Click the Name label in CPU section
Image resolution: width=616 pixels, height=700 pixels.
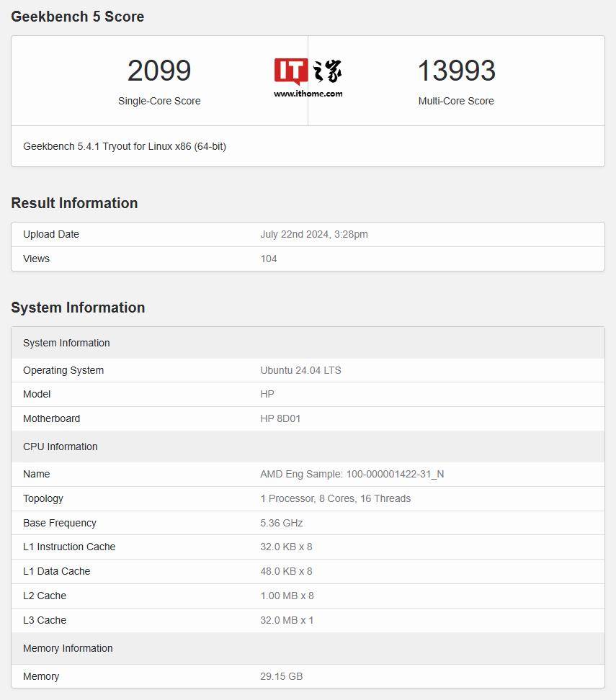[36, 474]
